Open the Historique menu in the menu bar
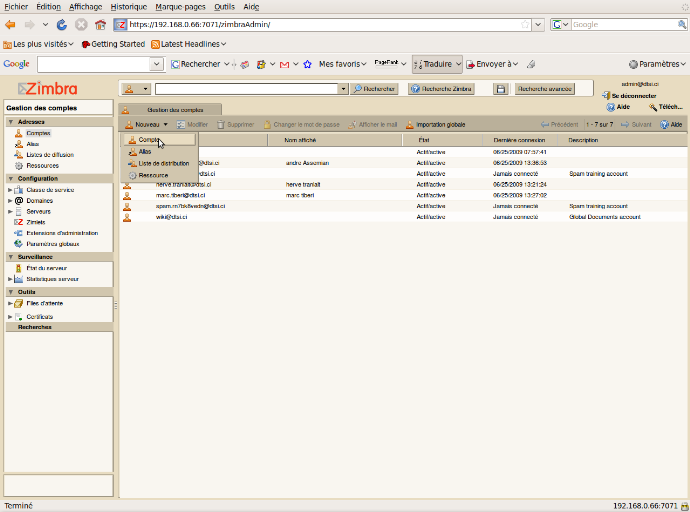The image size is (690, 512). pyautogui.click(x=128, y=6)
